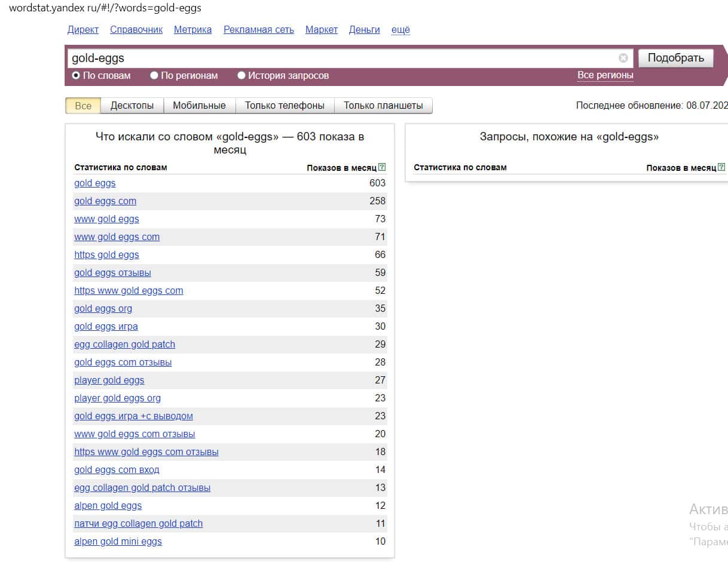Switch to the 'Десктопы' tab

[131, 106]
